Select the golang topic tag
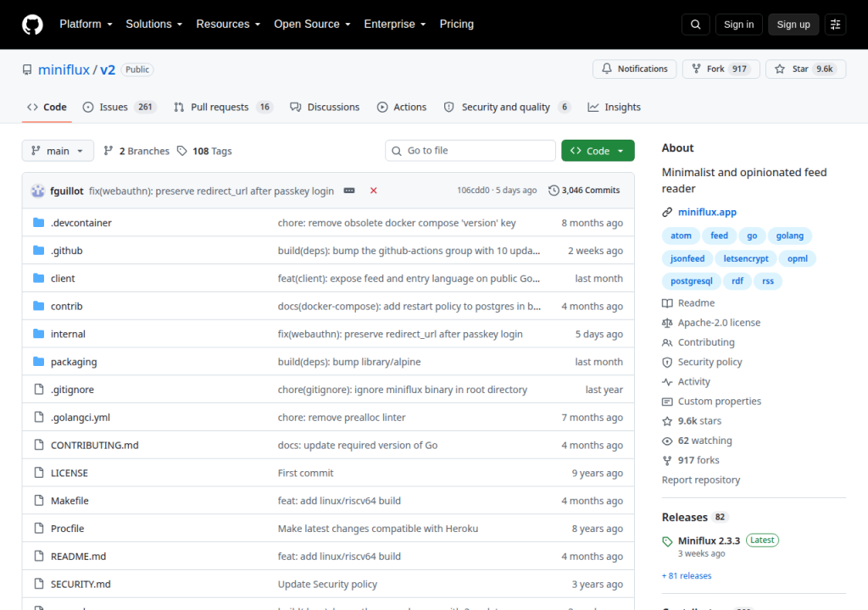Viewport: 868px width, 610px height. pyautogui.click(x=789, y=236)
